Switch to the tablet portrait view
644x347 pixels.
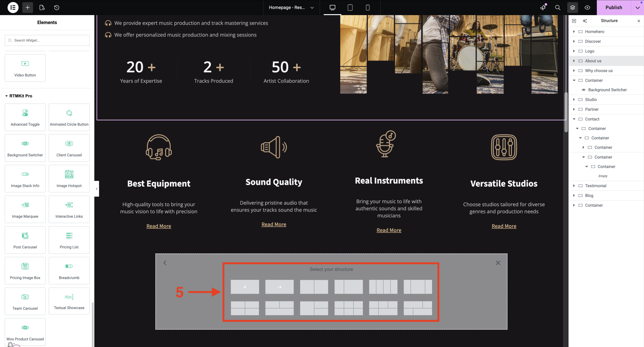pyautogui.click(x=350, y=8)
